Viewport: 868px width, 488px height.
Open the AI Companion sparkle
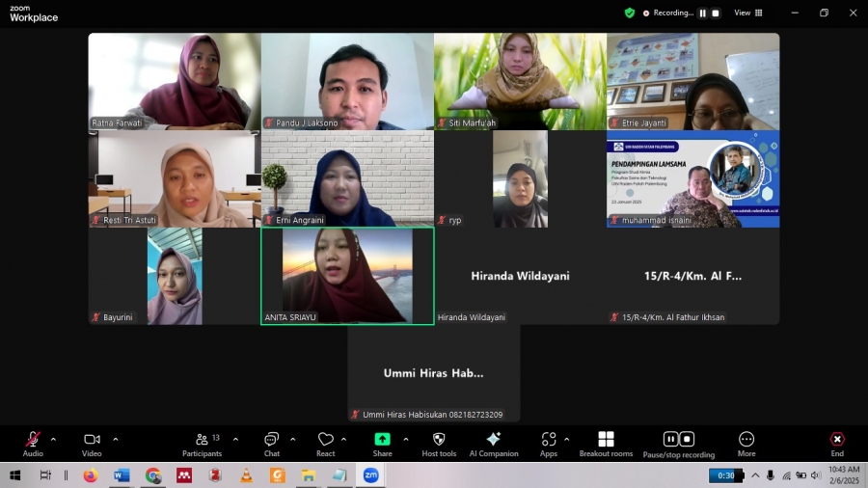pyautogui.click(x=494, y=444)
